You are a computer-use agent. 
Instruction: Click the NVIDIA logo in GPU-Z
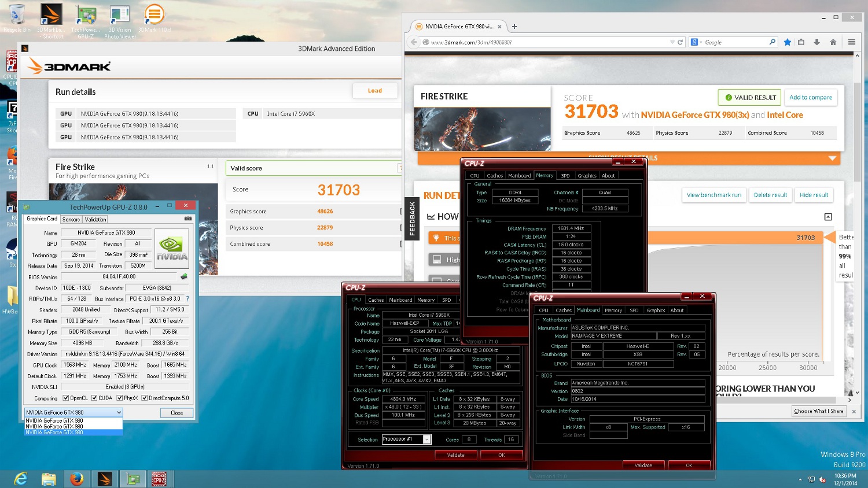(172, 249)
